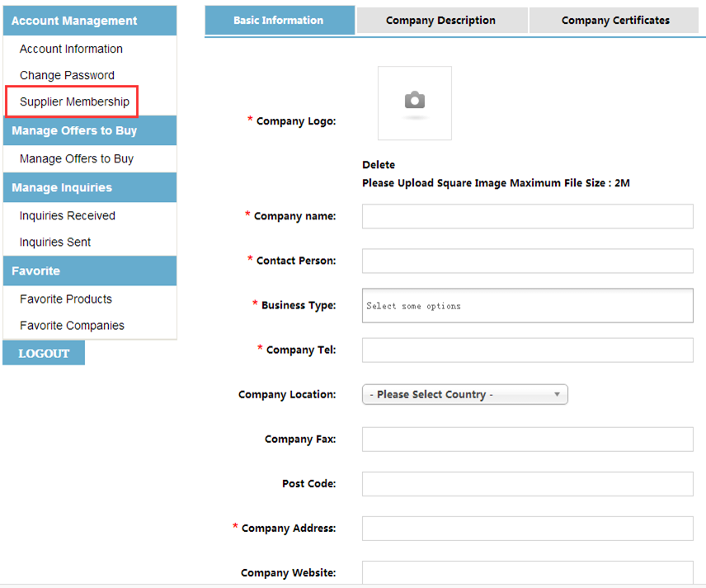Go to Change Password
706x588 pixels.
click(x=67, y=75)
